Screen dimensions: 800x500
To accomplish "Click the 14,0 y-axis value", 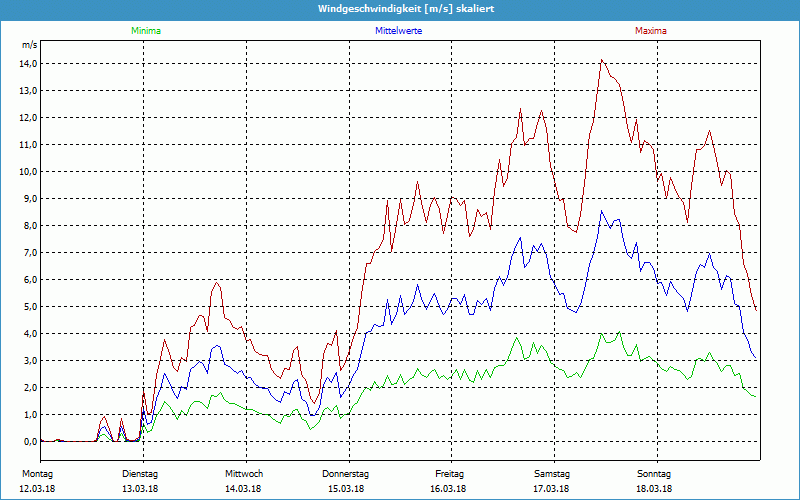I will pyautogui.click(x=28, y=64).
